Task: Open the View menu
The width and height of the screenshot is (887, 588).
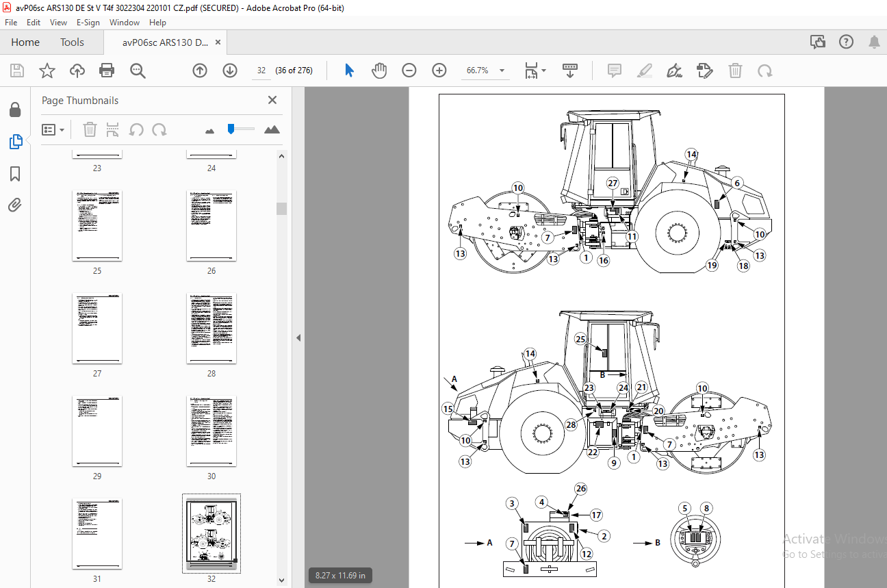Action: (59, 23)
